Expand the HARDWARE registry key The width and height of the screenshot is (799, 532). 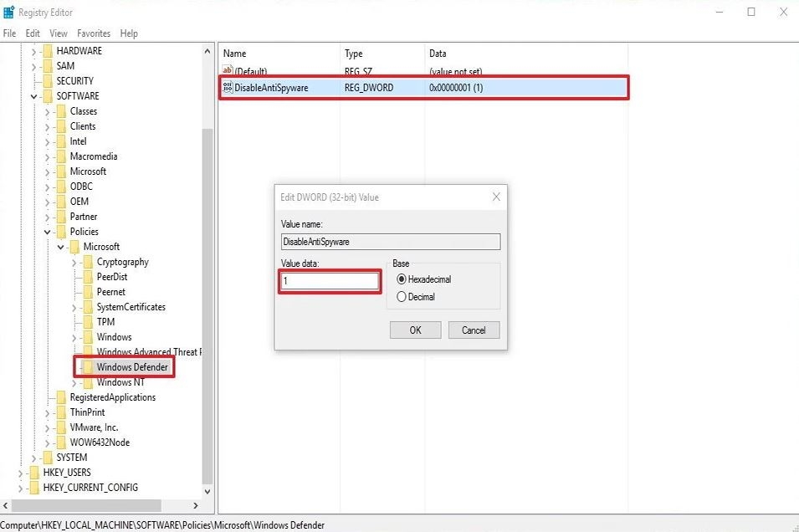coord(33,50)
